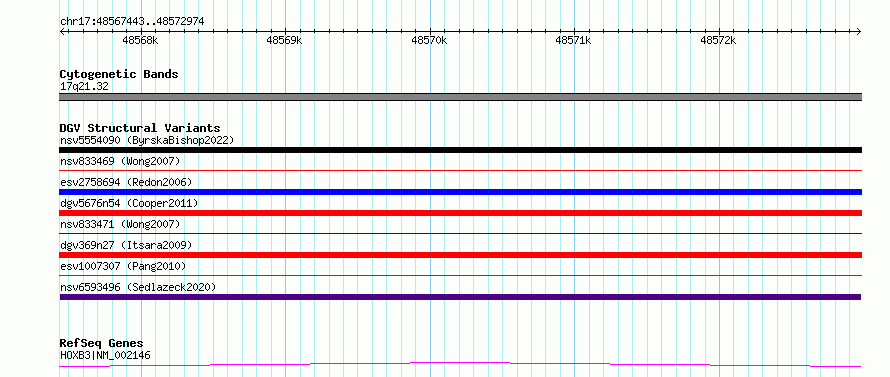890x377 pixels.
Task: Click the 48571k ruler tick label
Action: pos(573,40)
